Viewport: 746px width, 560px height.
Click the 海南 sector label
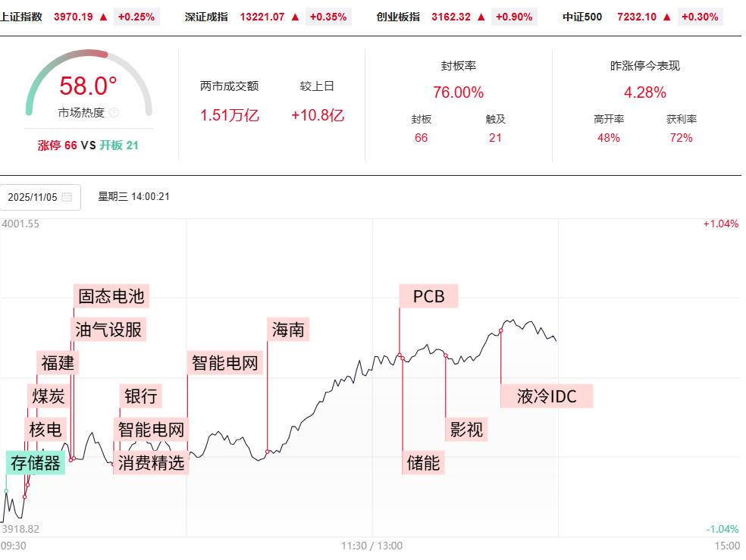pyautogui.click(x=288, y=329)
